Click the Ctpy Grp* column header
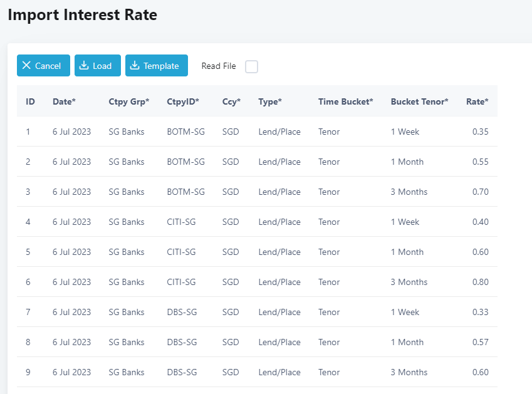The width and height of the screenshot is (532, 394). pos(129,101)
